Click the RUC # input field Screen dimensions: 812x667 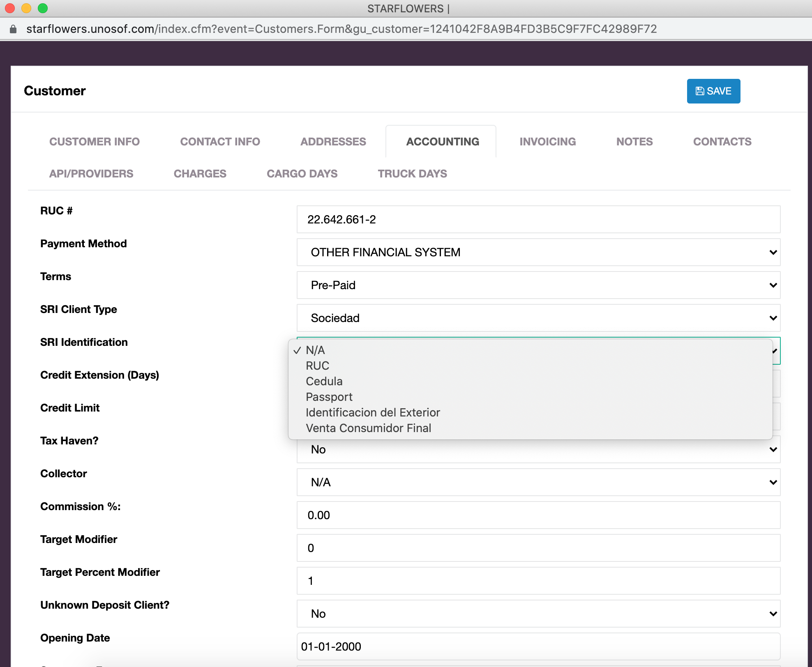[x=538, y=219]
